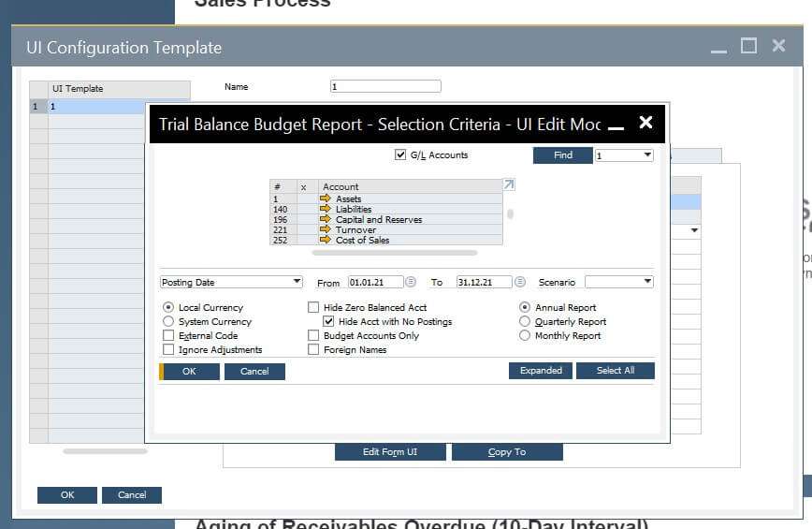This screenshot has height=529, width=812.
Task: Select Local Currency radio button
Action: tap(168, 307)
